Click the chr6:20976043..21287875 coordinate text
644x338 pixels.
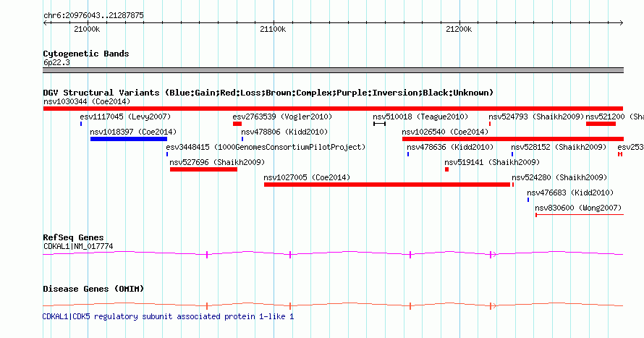coord(93,15)
